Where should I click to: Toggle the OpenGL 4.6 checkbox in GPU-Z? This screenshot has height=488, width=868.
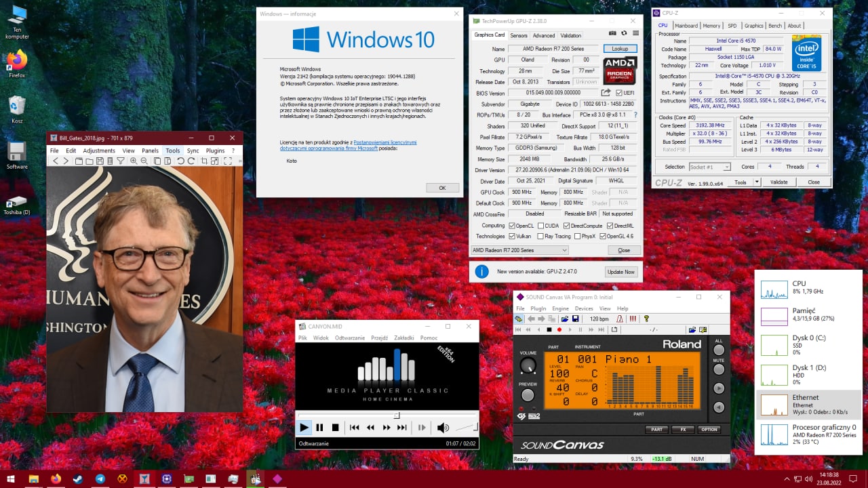click(602, 237)
